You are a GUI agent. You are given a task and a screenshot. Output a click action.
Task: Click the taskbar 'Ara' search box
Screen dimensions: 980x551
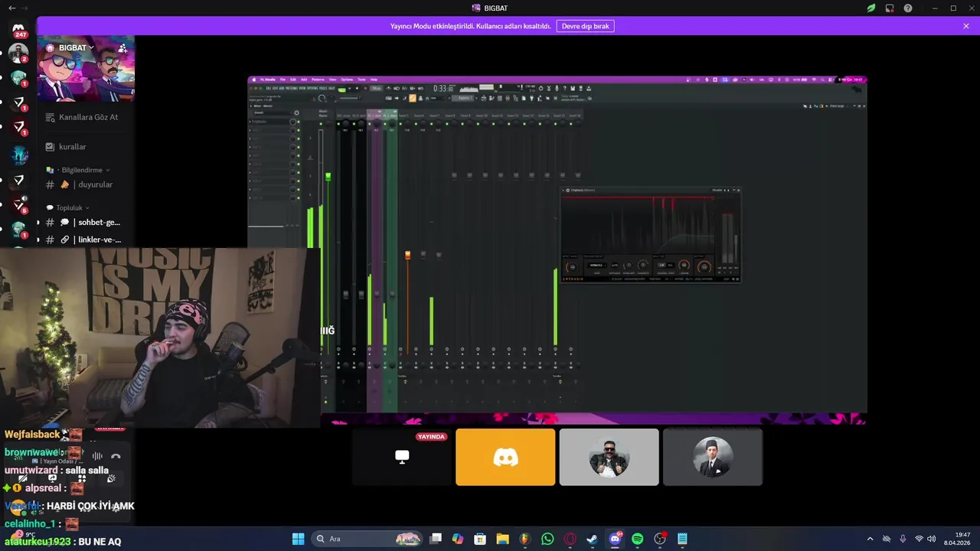coord(367,539)
